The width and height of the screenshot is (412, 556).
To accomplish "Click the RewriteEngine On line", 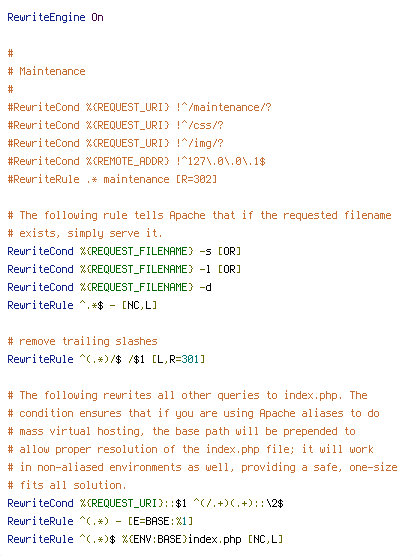I will point(55,17).
